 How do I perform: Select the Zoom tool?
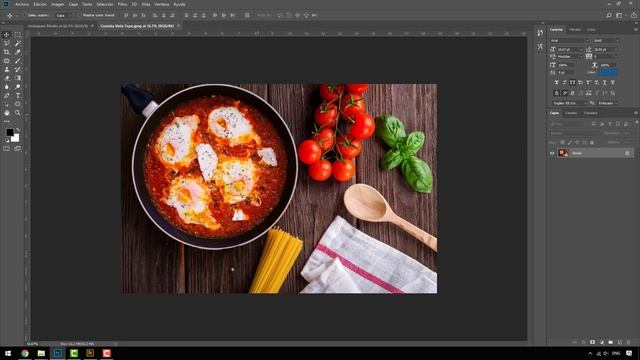[18, 113]
